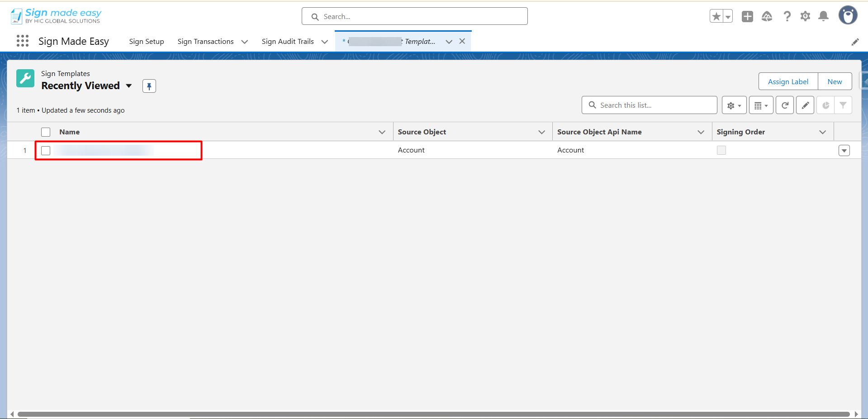Open the Trailhead guidance icon
Viewport: 868px width, 419px height.
tap(767, 16)
